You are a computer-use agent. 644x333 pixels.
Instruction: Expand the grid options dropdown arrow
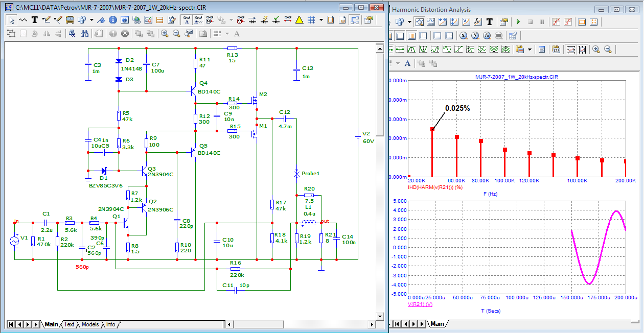pos(321,20)
